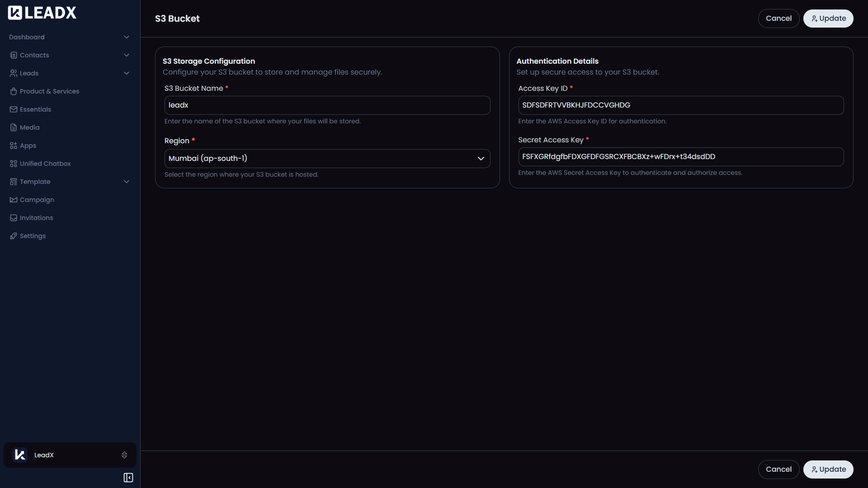
Task: Click the Media document icon
Action: [x=14, y=127]
